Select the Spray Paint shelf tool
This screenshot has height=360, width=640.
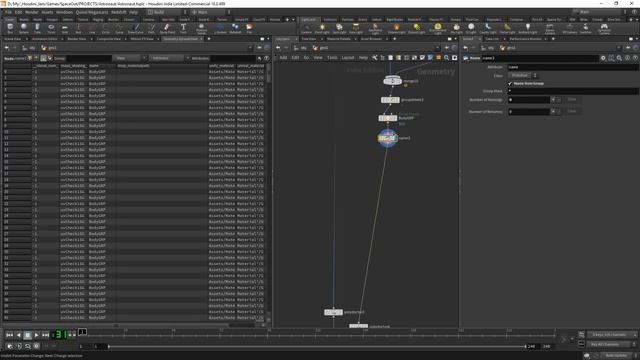point(167,28)
